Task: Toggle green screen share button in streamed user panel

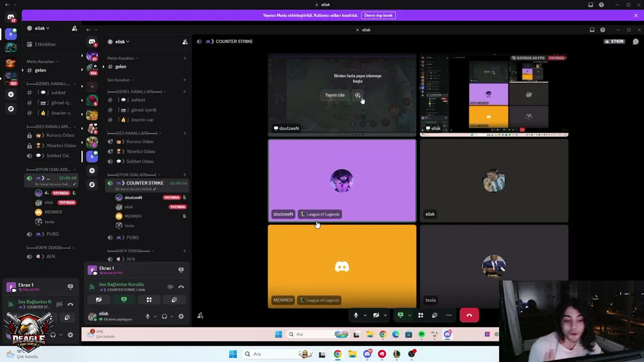Action: (124, 300)
